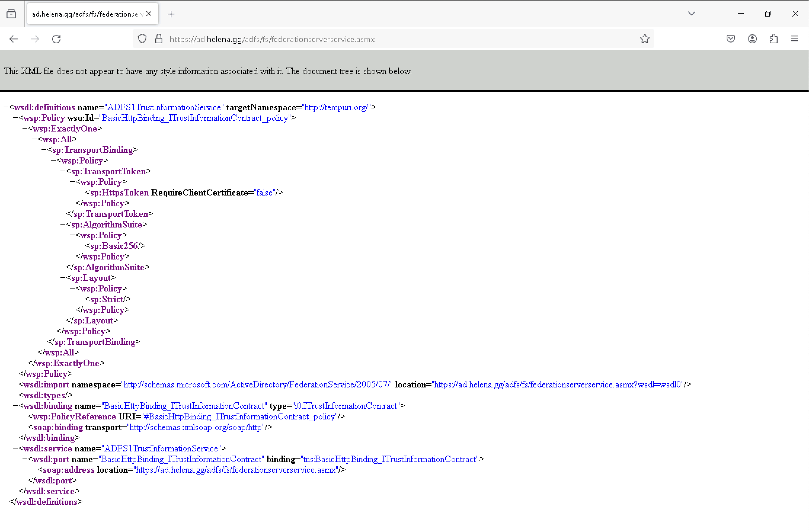Open a new tab
The image size is (809, 532).
(x=171, y=14)
